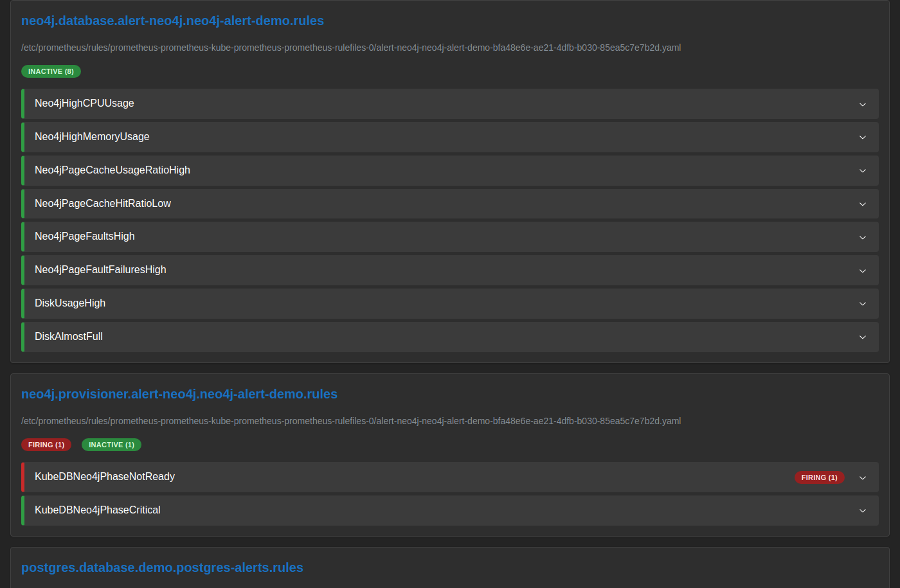Viewport: 900px width, 588px height.
Task: Click the FIRING (1) badge below the neo4j.provisioner file path
Action: pos(46,445)
